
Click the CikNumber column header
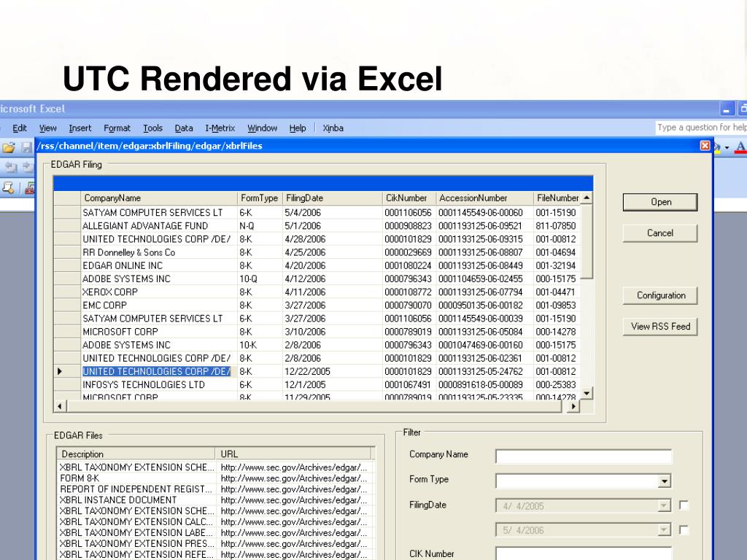409,198
